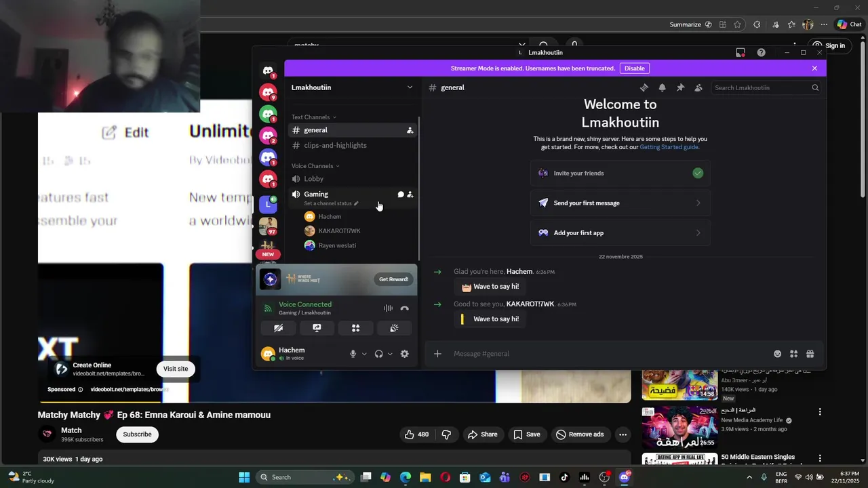Turn on camera in voice panel
The image size is (868, 488).
(x=278, y=328)
